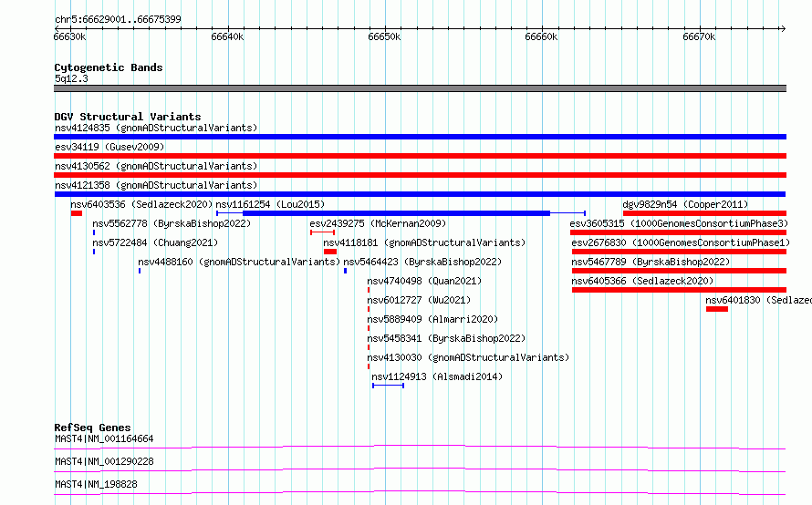Select the 5q12.3 cytogenetic band label
The height and width of the screenshot is (505, 812).
click(x=71, y=78)
